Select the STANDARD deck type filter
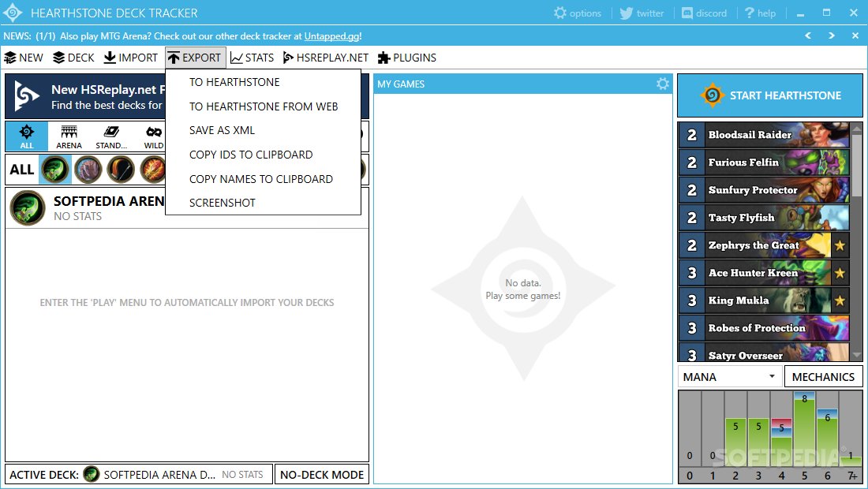 [111, 136]
